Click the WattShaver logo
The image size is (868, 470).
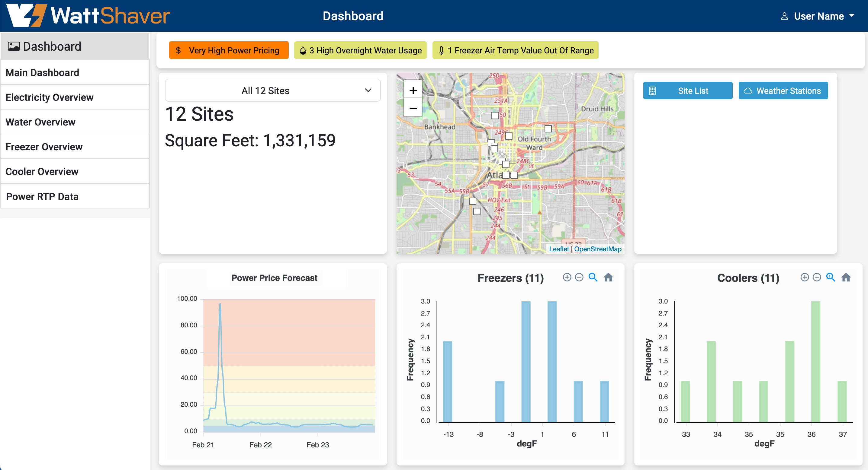point(88,15)
